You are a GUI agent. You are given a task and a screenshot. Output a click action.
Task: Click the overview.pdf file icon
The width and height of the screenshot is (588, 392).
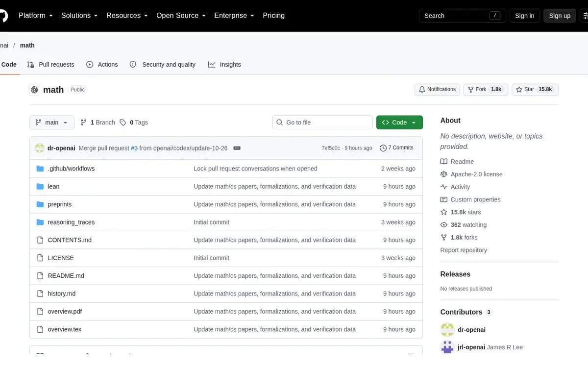[x=40, y=312]
